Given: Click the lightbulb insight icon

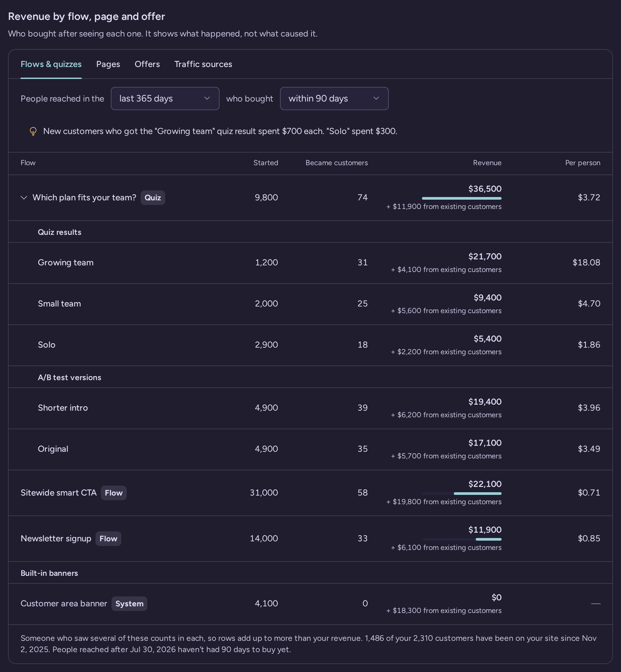Looking at the screenshot, I should [x=33, y=131].
